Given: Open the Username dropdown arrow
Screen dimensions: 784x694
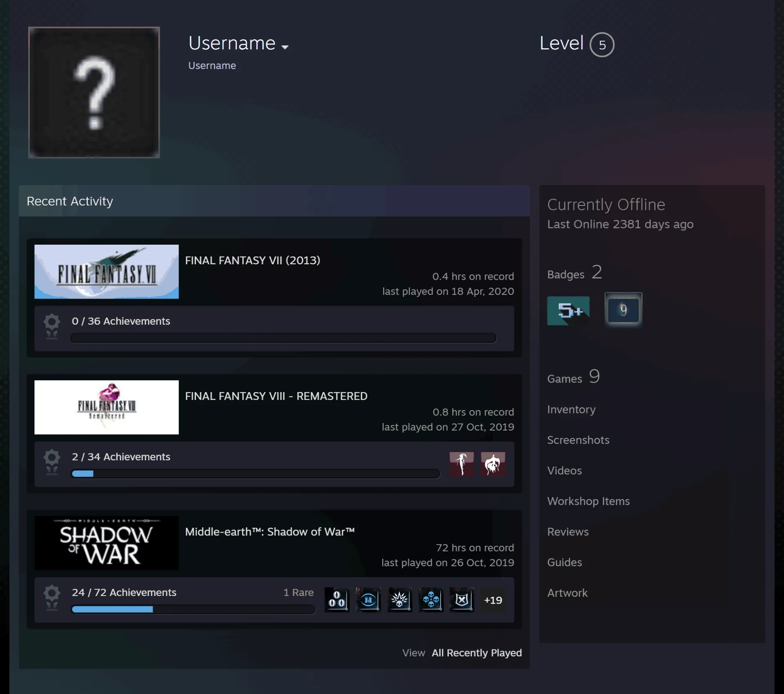Looking at the screenshot, I should click(285, 47).
